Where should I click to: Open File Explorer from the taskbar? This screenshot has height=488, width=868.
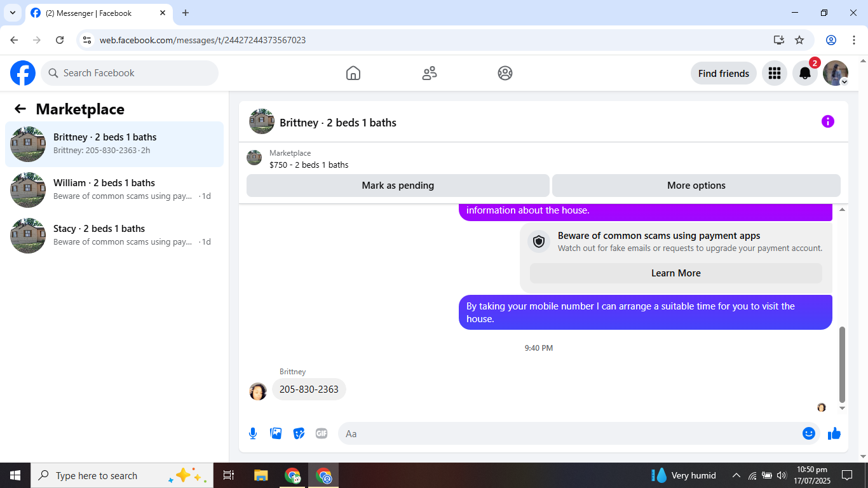tap(261, 475)
